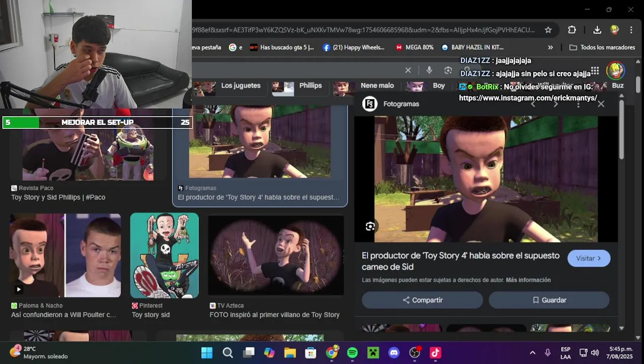Viewport: 644px width, 364px height.
Task: Expand hidden system tray icons chevron
Action: [532, 353]
